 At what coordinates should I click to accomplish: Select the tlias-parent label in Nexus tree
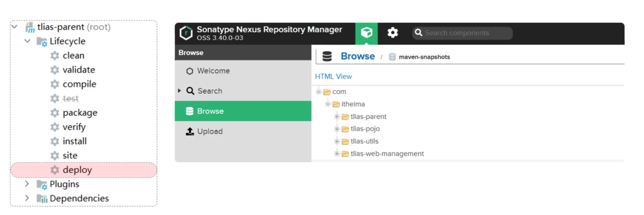369,117
